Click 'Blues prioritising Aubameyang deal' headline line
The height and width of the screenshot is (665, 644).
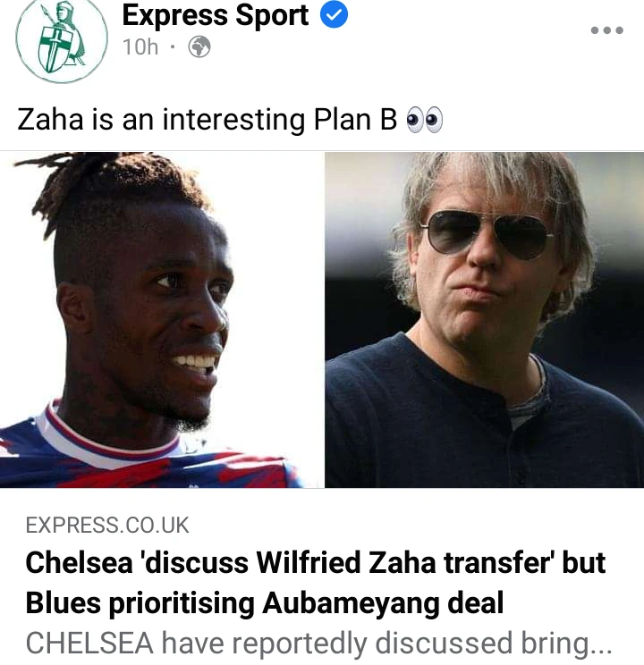(265, 603)
